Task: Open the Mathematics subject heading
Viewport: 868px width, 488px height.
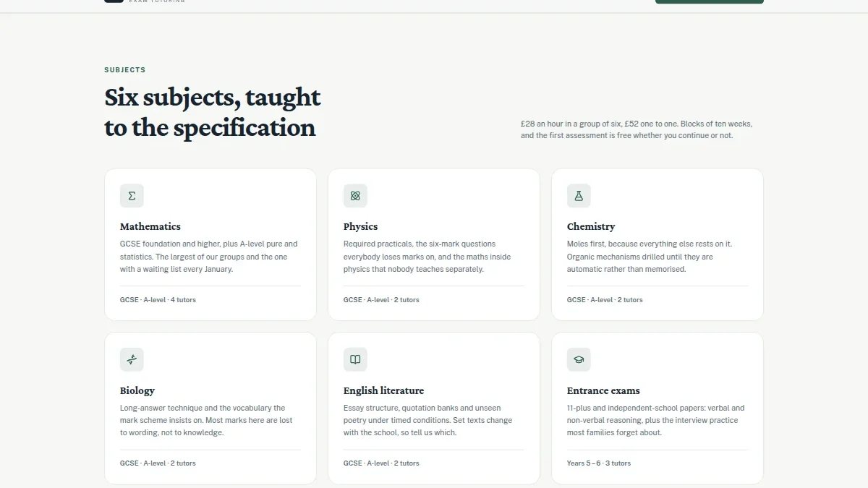Action: tap(150, 226)
